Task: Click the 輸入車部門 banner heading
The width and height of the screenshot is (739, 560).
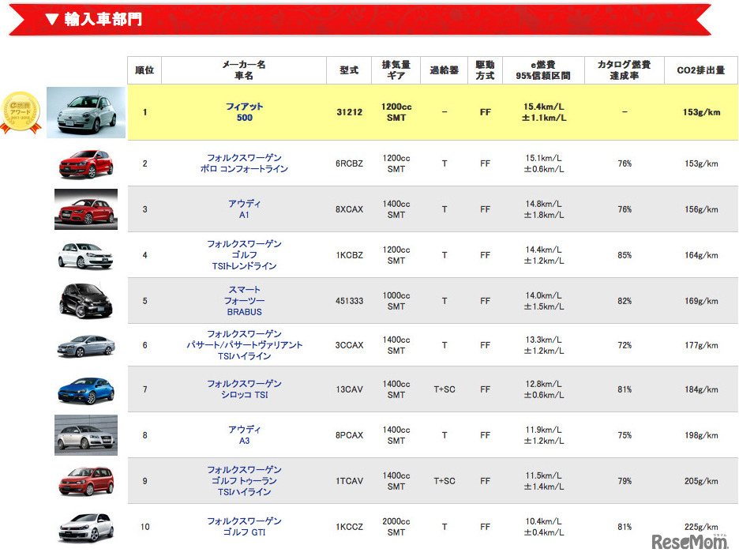Action: click(103, 19)
